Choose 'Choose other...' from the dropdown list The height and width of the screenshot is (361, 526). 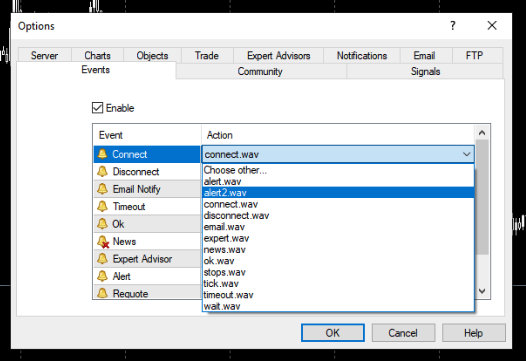338,170
